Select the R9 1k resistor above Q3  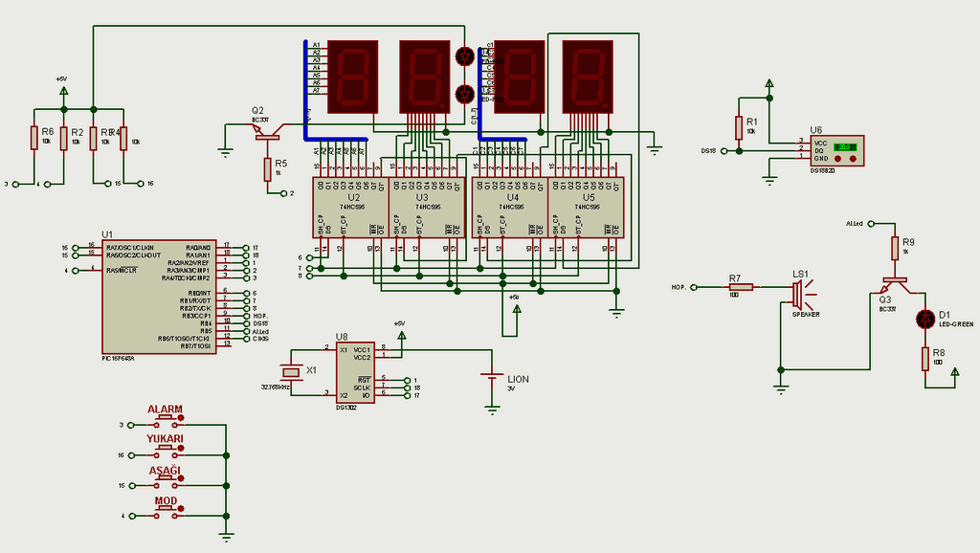tap(896, 248)
